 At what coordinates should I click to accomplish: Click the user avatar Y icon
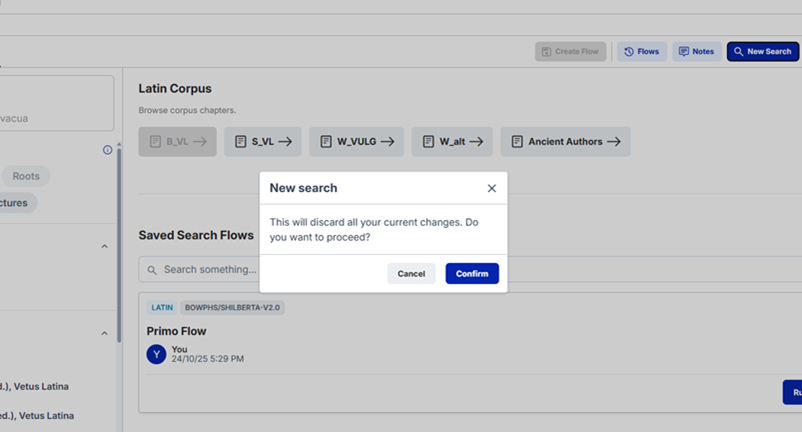(x=156, y=354)
